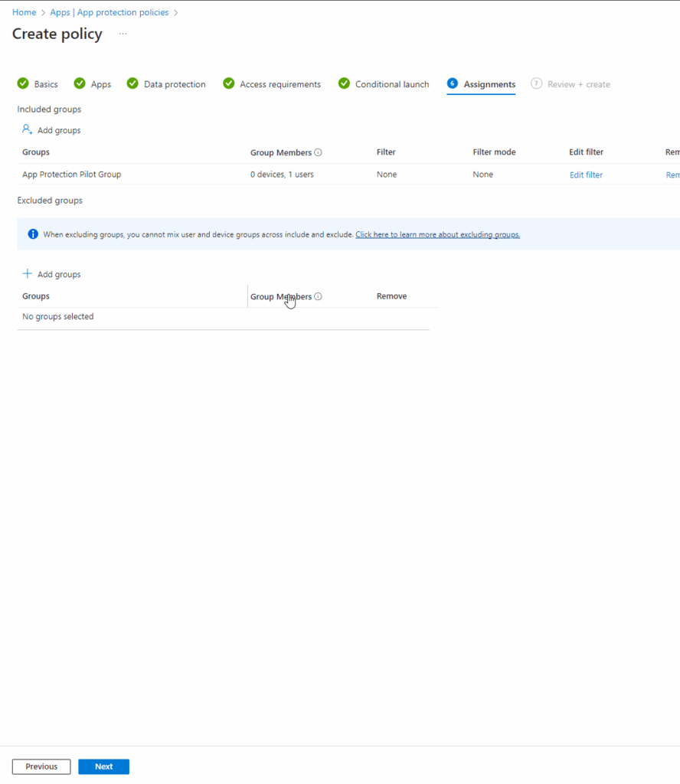Click the numbered badge on the Assignments step
Viewport: 680px width, 784px height.
pyautogui.click(x=453, y=84)
